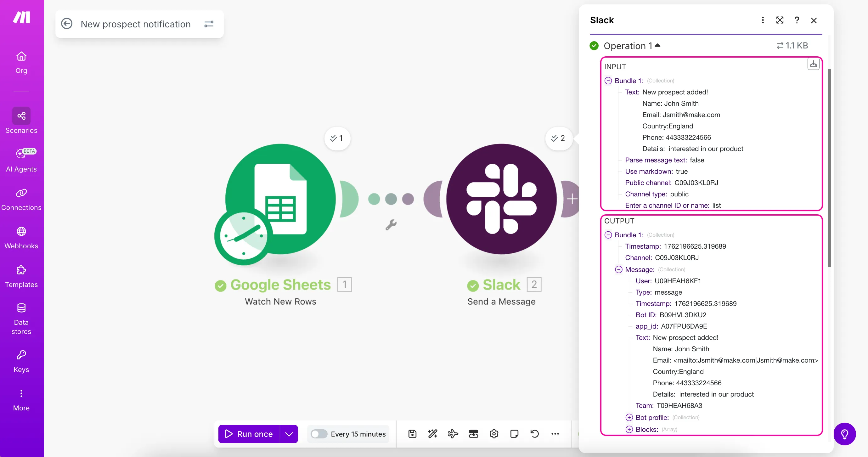Image resolution: width=868 pixels, height=457 pixels.
Task: Open the Every 15 minutes schedule setting
Action: (358, 434)
